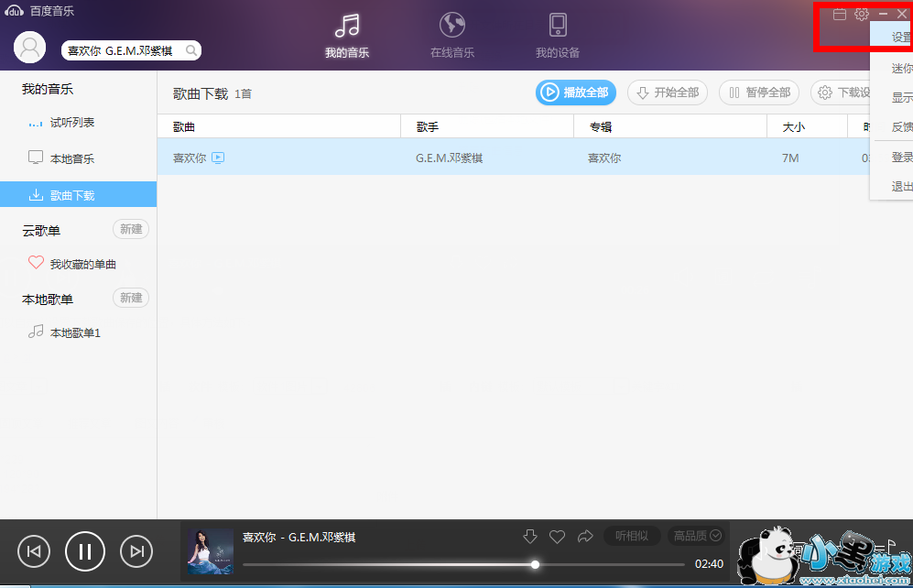Viewport: 913px width, 588px height.
Task: Click 播放全部 button
Action: pyautogui.click(x=576, y=93)
